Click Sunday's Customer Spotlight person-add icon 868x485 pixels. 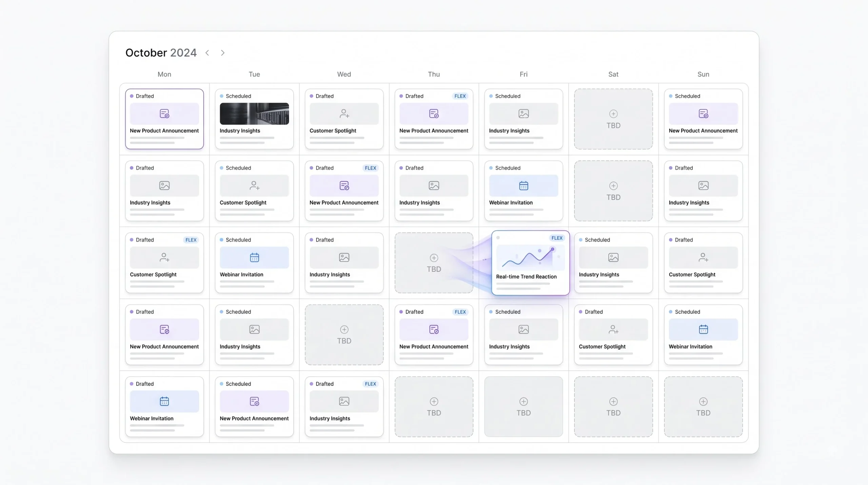703,257
